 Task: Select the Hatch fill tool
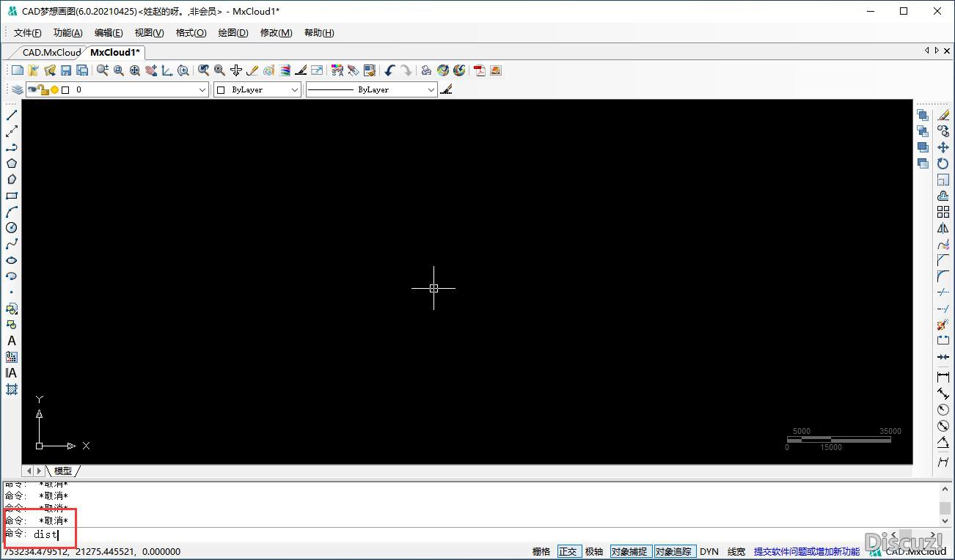click(12, 389)
